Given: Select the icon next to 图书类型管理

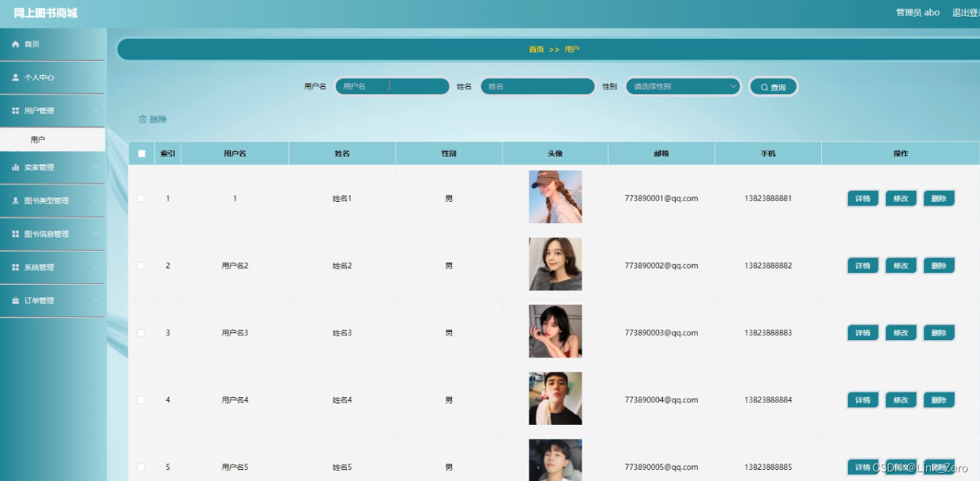Looking at the screenshot, I should 14,201.
